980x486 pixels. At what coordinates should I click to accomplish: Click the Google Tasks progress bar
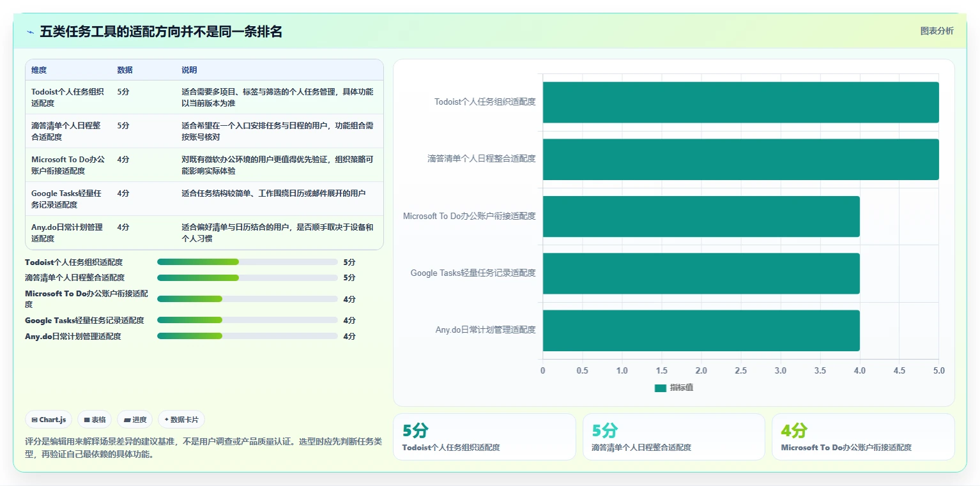tap(247, 320)
